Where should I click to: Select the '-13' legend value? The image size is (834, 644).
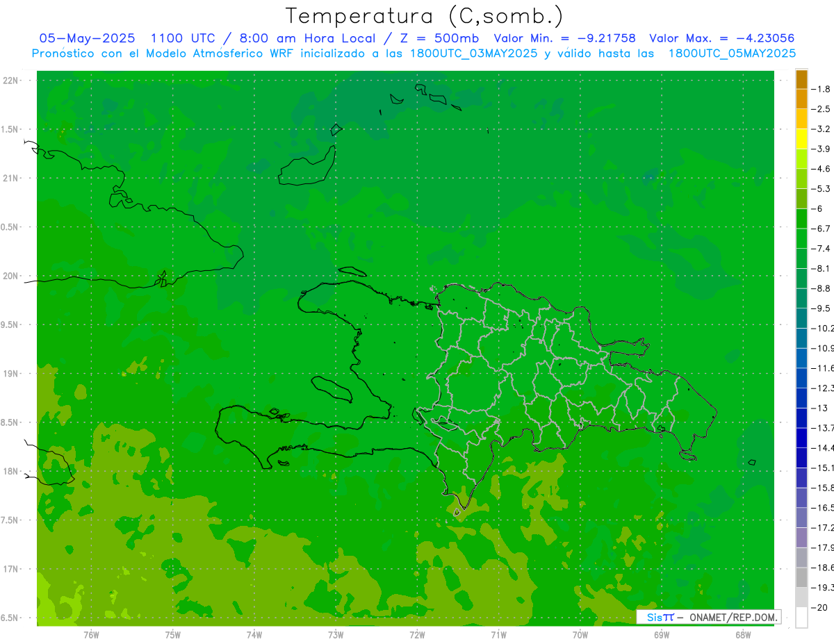818,408
